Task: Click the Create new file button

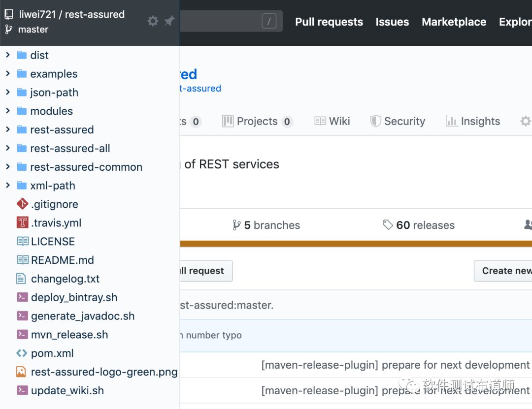Action: 503,271
